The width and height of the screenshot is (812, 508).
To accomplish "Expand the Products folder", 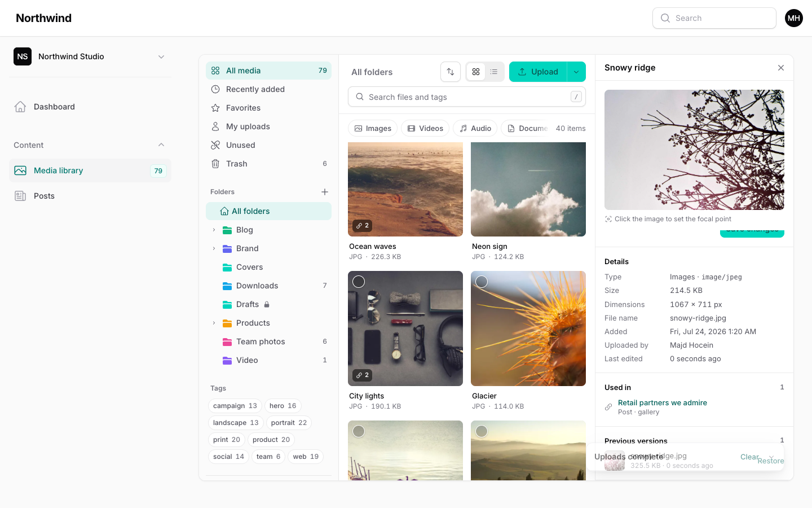I will pos(214,323).
